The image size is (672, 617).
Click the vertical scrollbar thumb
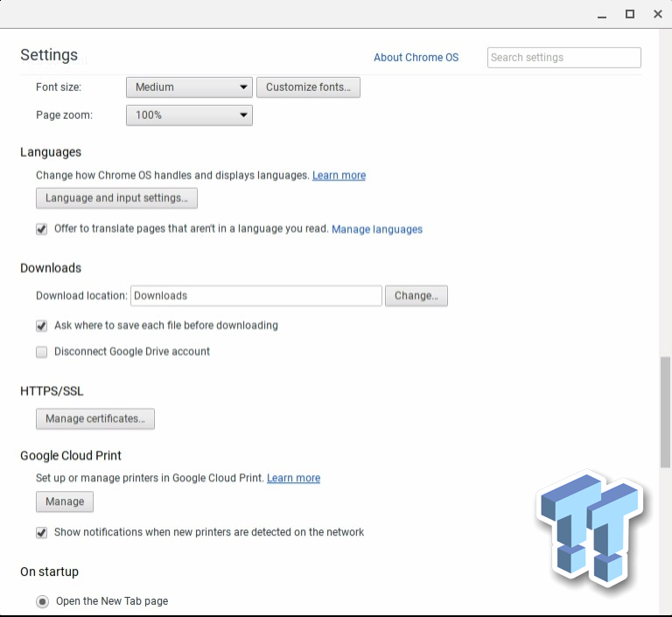click(665, 413)
